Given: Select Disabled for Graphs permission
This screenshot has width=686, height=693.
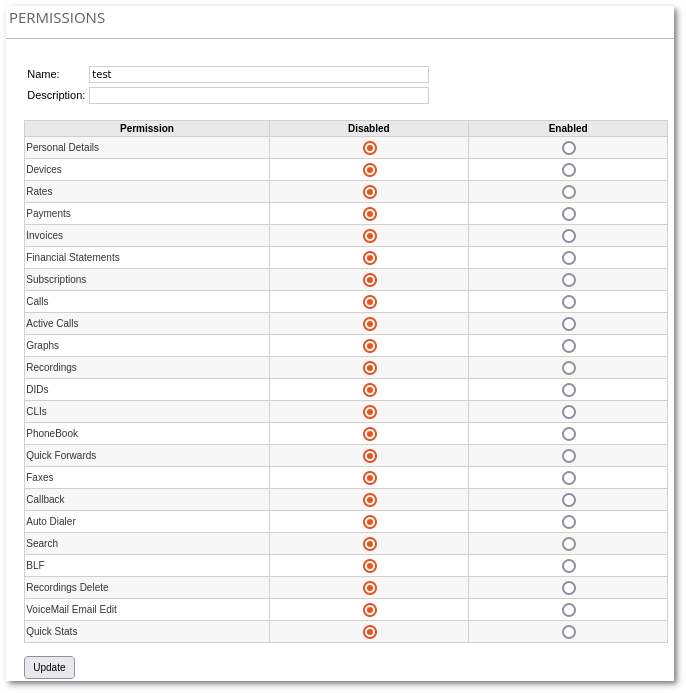Looking at the screenshot, I should point(370,346).
